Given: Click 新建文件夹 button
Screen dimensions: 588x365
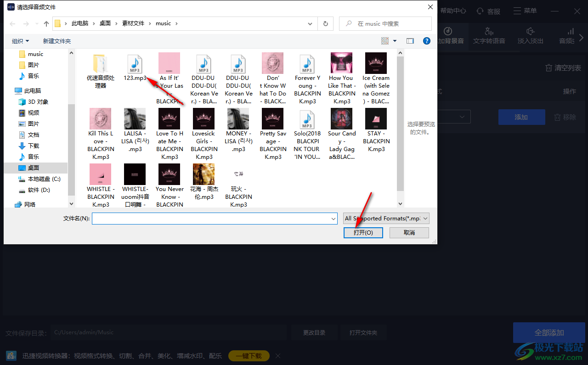Looking at the screenshot, I should [57, 41].
